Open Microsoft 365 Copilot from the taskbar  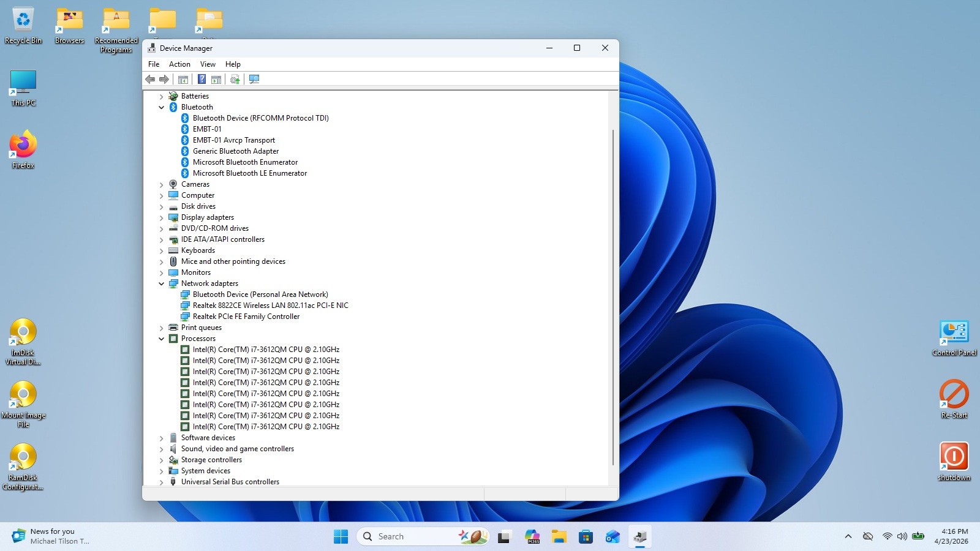[532, 537]
